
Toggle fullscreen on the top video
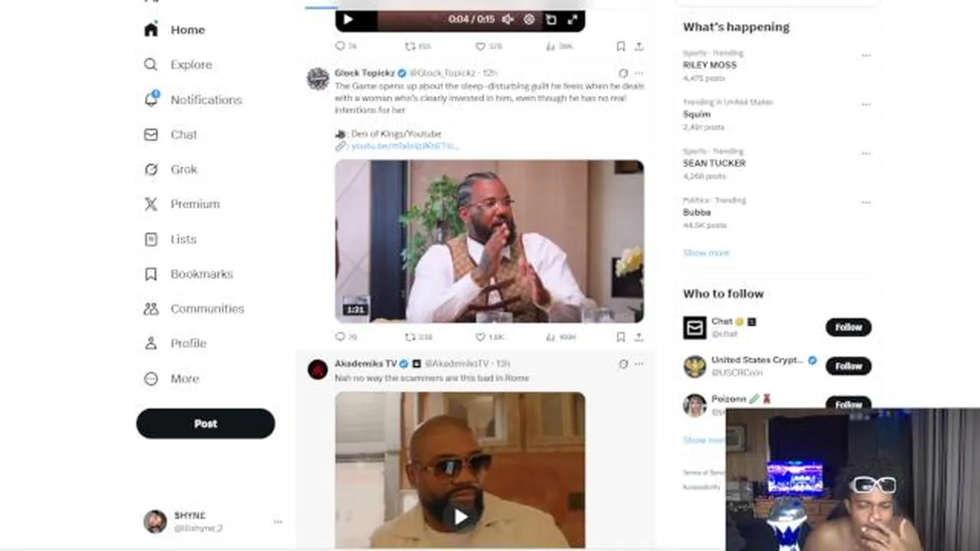(572, 20)
